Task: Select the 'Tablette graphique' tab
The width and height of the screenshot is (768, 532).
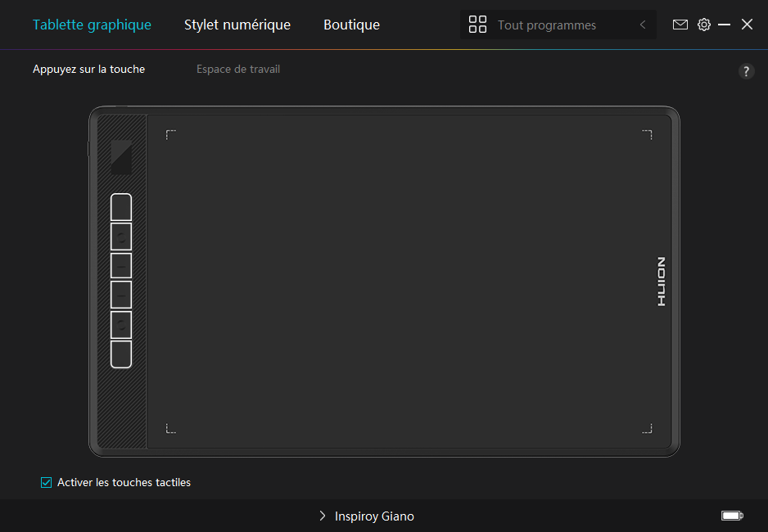Action: (92, 25)
